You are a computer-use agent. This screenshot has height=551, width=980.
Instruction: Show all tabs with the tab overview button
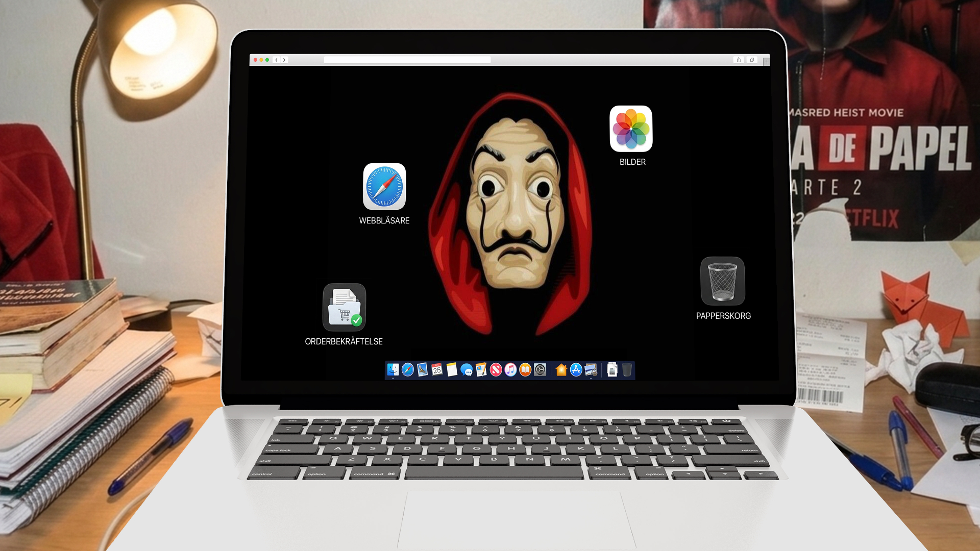click(x=752, y=60)
